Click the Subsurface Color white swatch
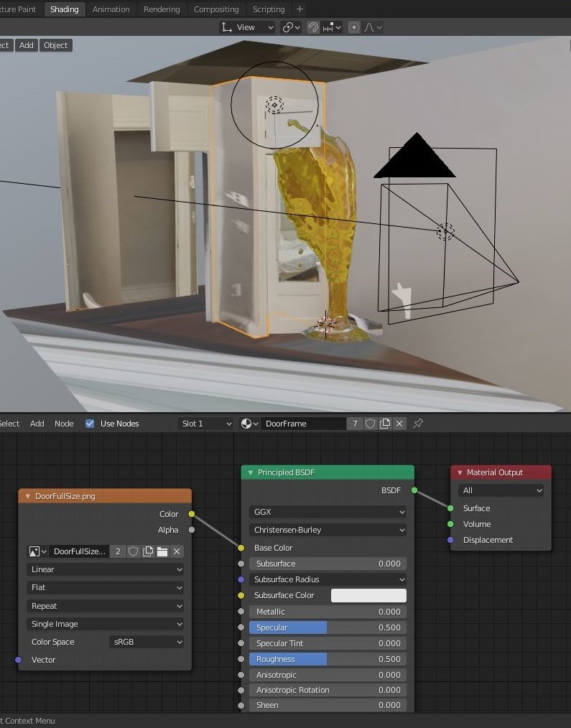This screenshot has width=571, height=728. 368,595
